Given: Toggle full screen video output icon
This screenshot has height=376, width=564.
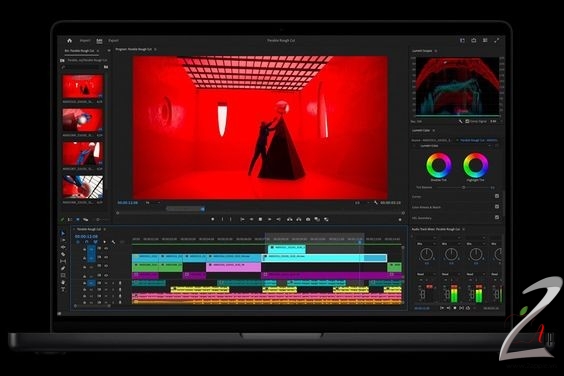Looking at the screenshot, I should 497,41.
